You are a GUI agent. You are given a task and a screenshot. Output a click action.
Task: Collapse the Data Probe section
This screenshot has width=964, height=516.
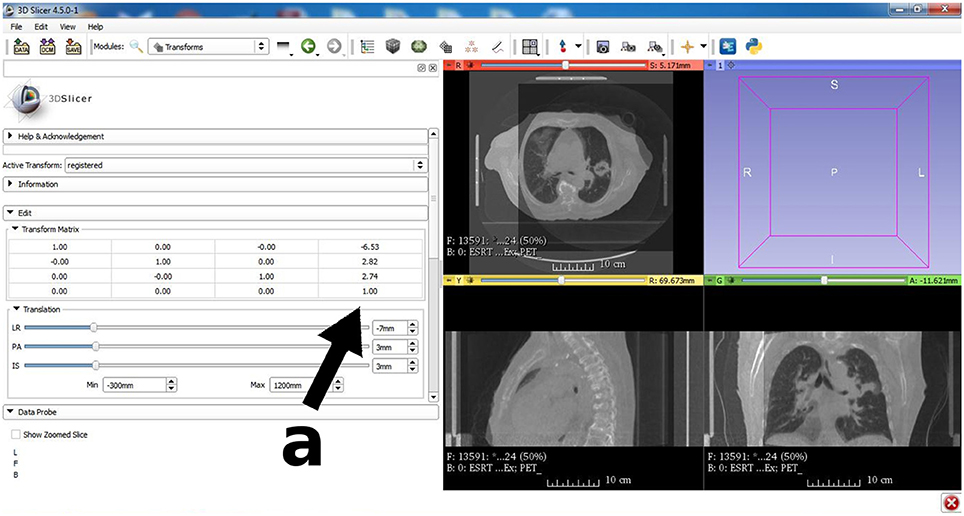tap(220, 412)
